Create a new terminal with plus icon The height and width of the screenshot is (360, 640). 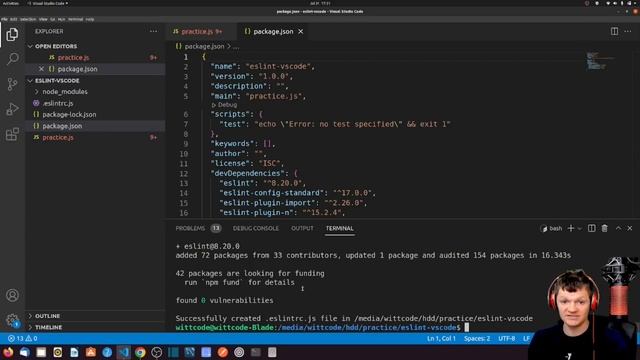click(x=571, y=228)
